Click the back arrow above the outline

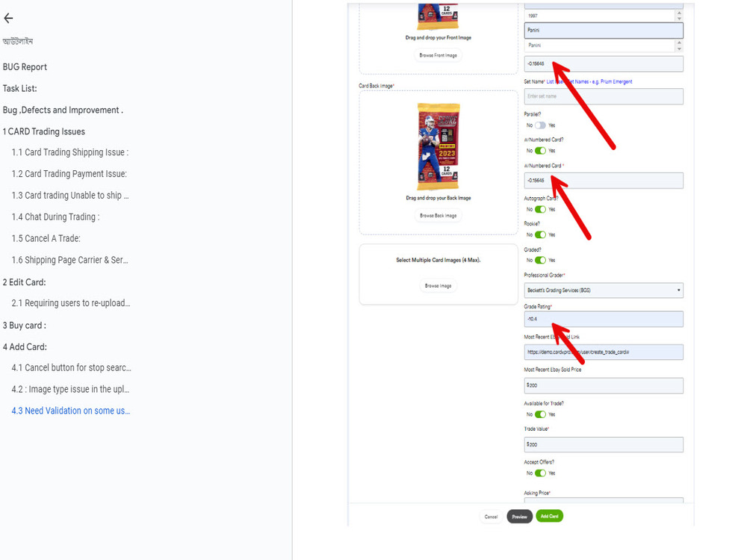8,19
